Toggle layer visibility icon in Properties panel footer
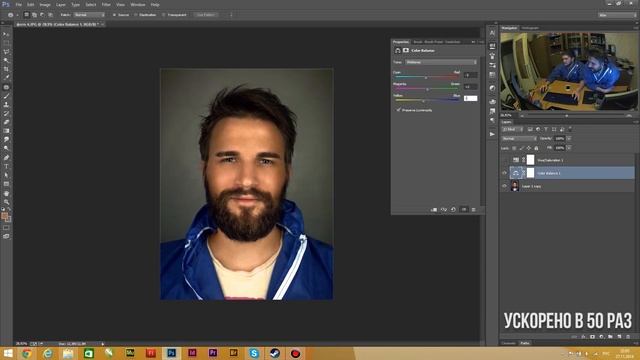Viewport: 640px width, 360px height. 464,209
